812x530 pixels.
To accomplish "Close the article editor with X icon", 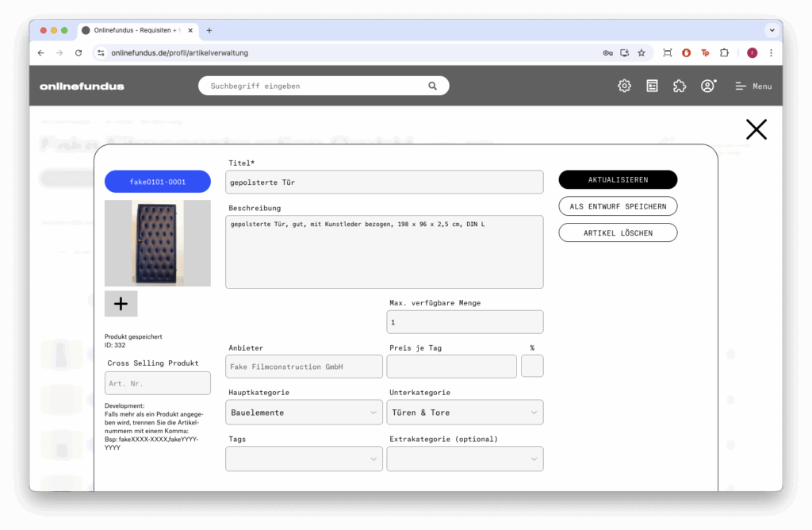I will coord(756,129).
